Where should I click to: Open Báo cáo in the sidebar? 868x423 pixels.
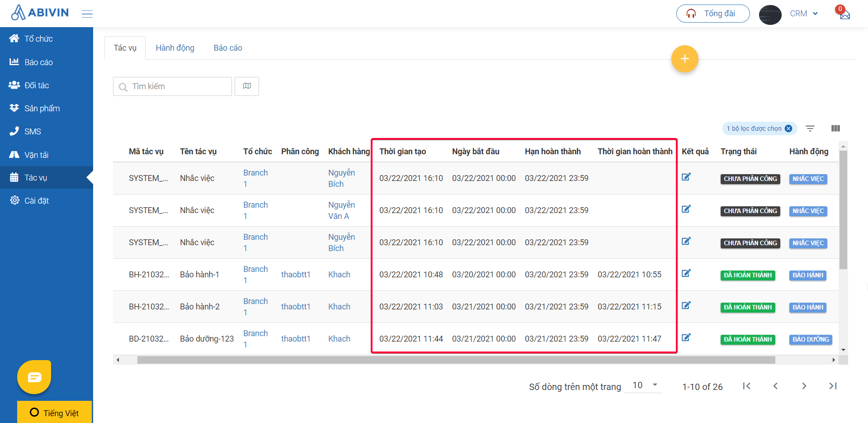(x=47, y=62)
